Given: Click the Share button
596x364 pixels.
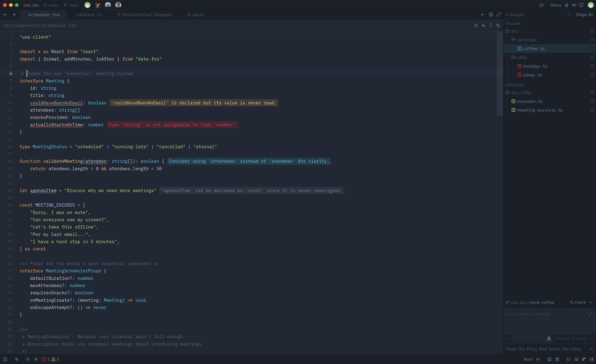Looking at the screenshot, I should (x=556, y=5).
